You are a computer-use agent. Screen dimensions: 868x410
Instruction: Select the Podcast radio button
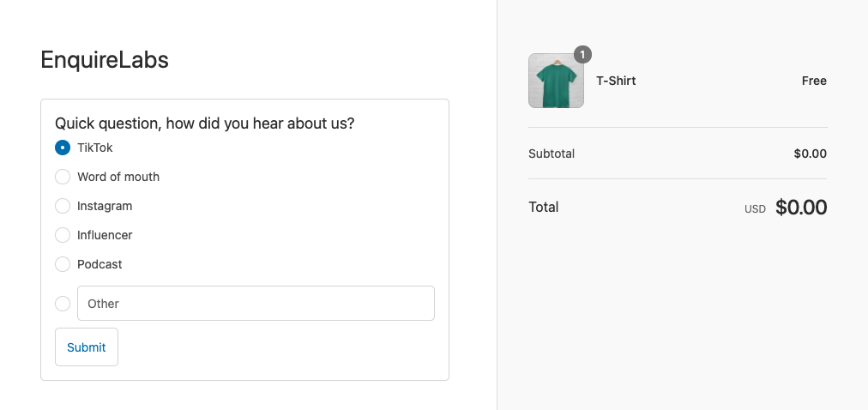pyautogui.click(x=63, y=264)
